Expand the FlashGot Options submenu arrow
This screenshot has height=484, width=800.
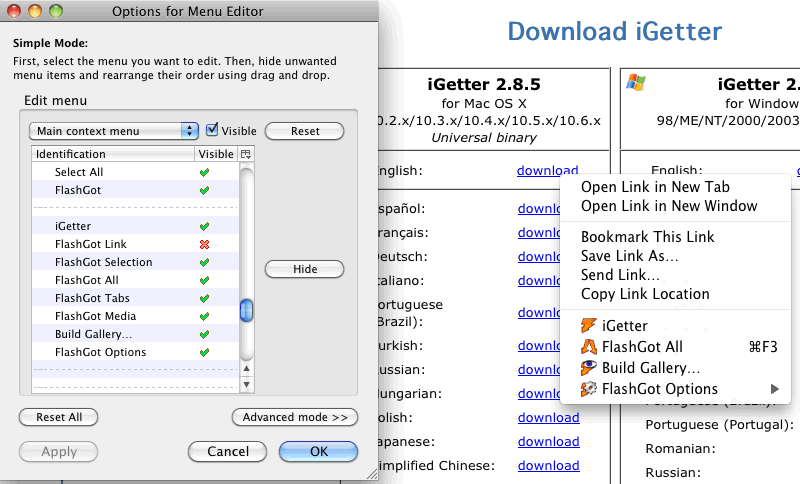click(x=775, y=389)
